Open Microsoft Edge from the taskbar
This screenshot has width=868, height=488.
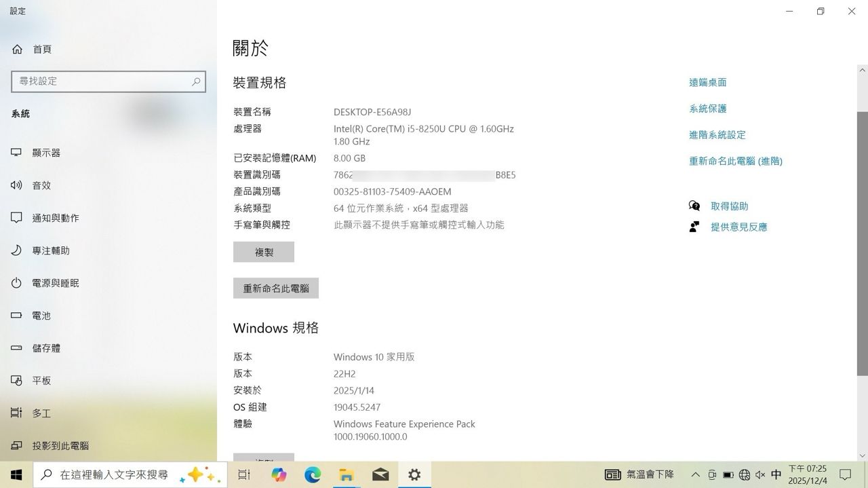point(313,475)
